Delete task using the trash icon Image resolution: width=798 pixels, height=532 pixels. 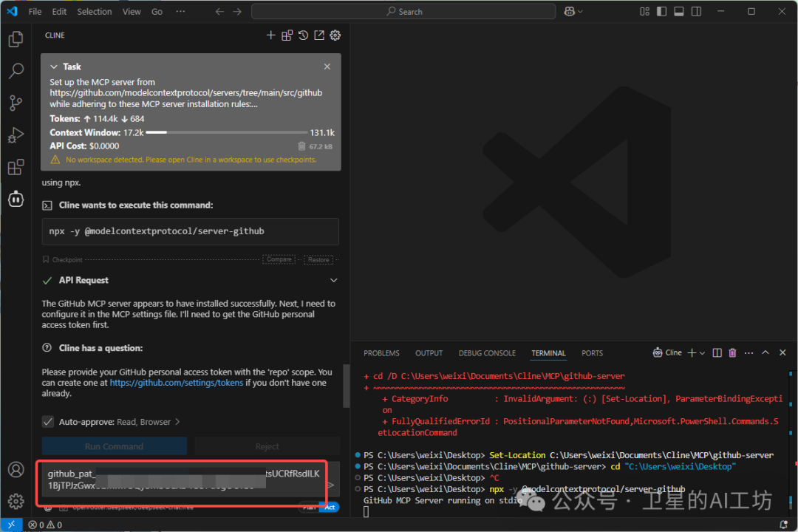click(301, 146)
